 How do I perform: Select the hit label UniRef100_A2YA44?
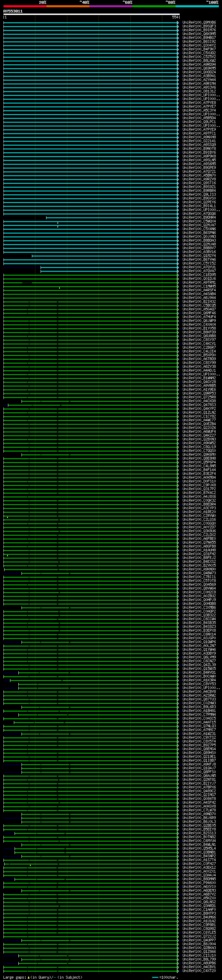click(x=199, y=80)
